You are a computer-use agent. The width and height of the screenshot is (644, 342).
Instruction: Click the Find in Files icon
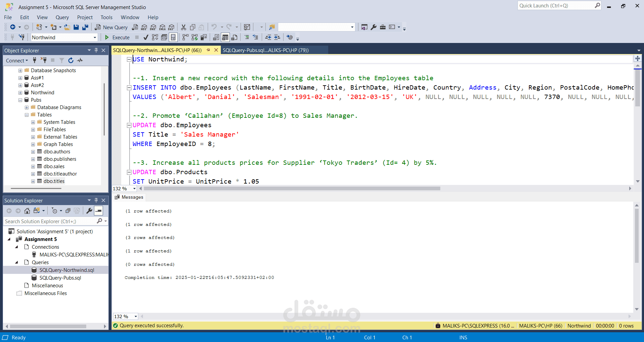(x=272, y=27)
